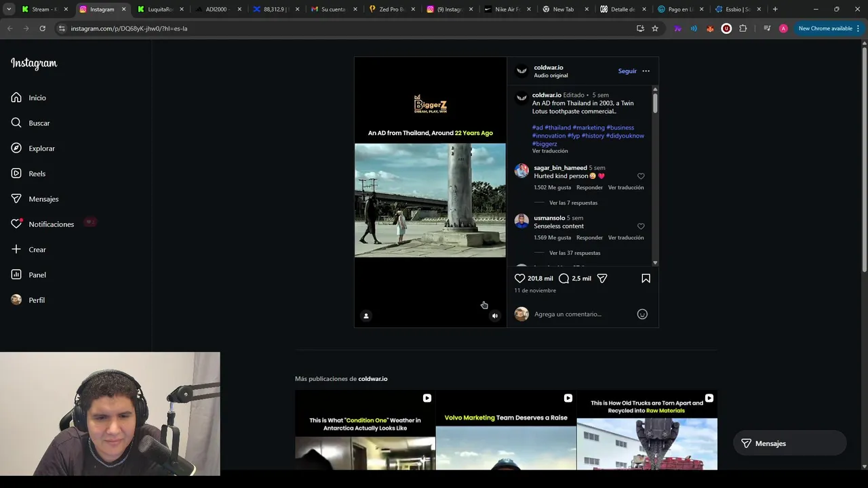Open Chrome profile avatar
The height and width of the screenshot is (488, 868).
[783, 28]
